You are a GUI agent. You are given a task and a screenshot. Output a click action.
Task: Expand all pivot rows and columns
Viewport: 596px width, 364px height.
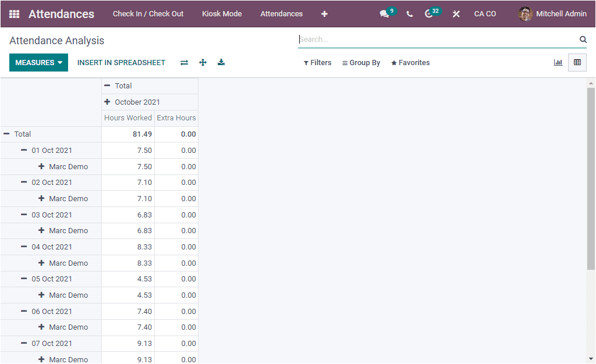click(203, 62)
